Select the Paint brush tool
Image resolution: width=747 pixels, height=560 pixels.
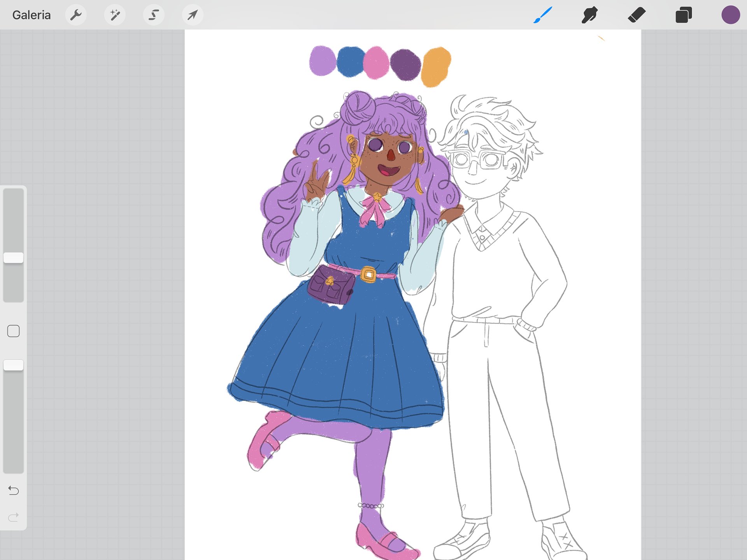point(543,15)
